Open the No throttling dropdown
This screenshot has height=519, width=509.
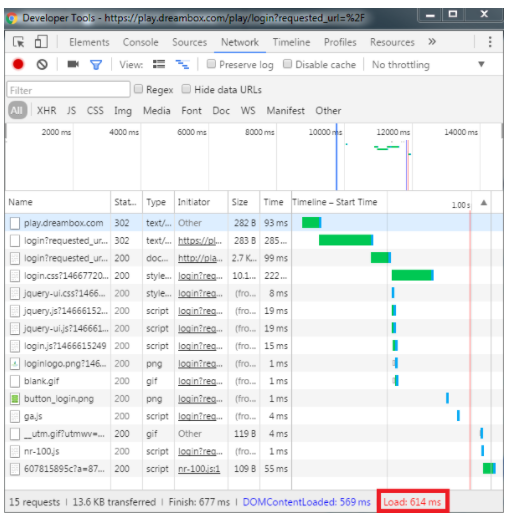tap(428, 64)
